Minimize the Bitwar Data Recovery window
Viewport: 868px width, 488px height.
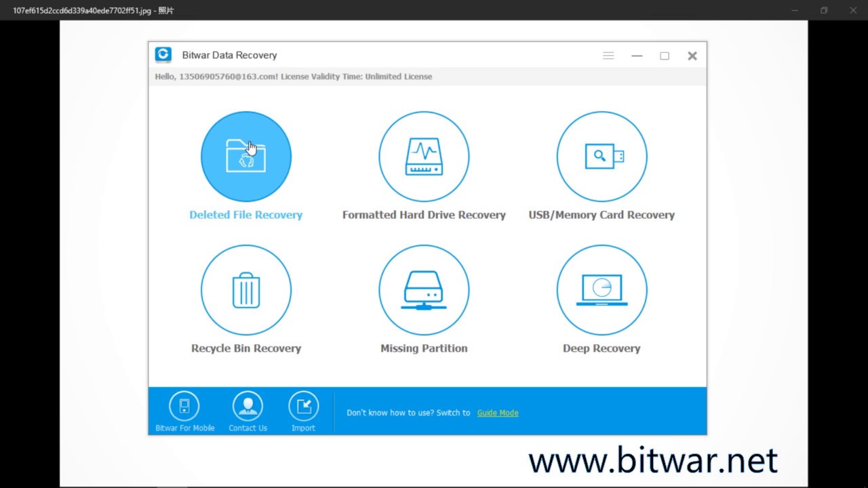point(637,56)
